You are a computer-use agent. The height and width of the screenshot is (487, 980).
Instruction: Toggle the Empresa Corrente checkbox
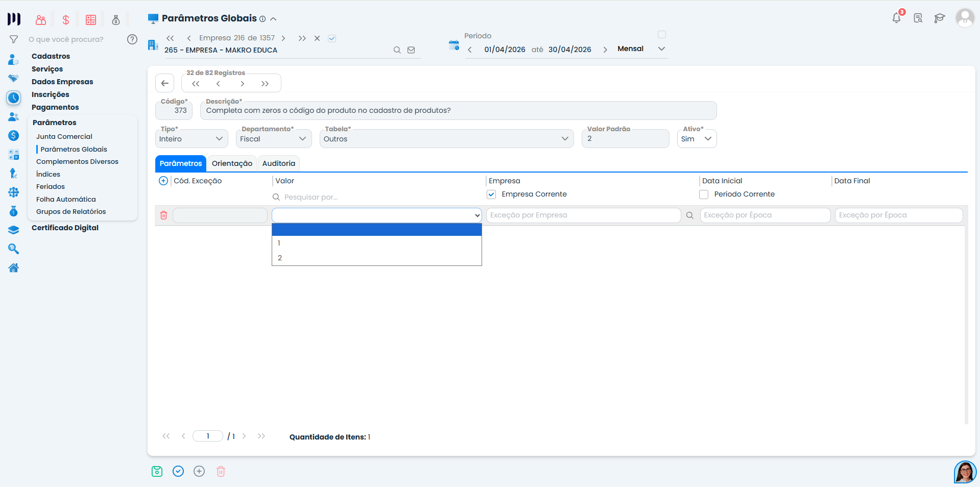[x=491, y=194]
